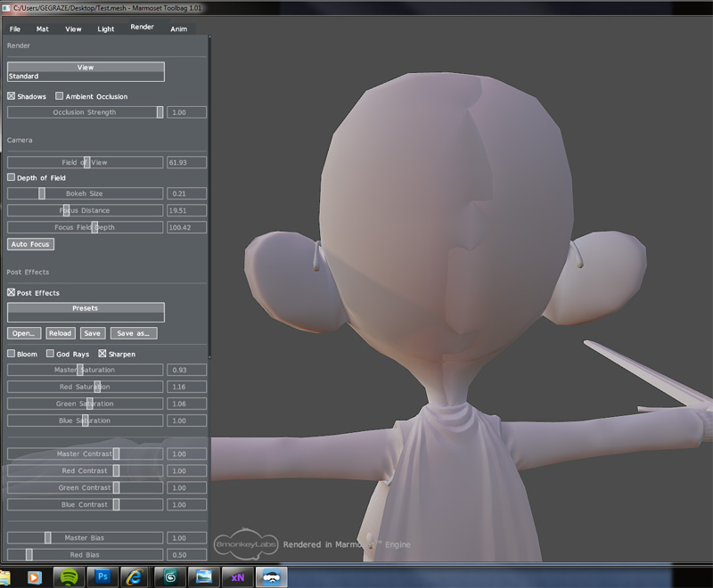Screen dimensions: 713x588
Task: Enable Ambient Occlusion
Action: [x=59, y=96]
